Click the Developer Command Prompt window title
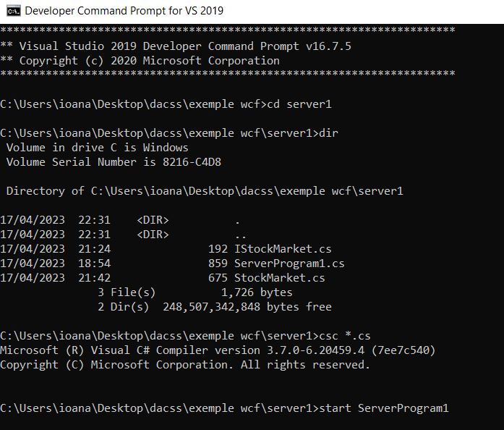 click(x=124, y=11)
